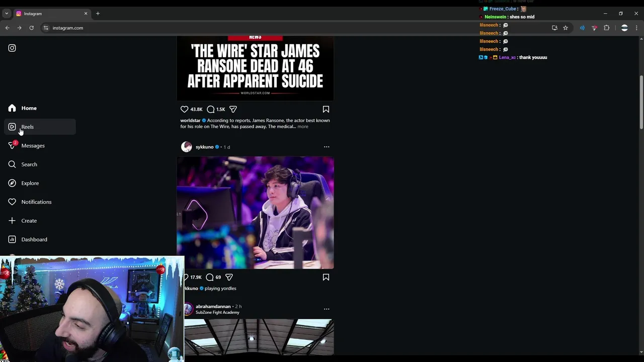Open Dashboard in the sidebar

click(x=40, y=239)
